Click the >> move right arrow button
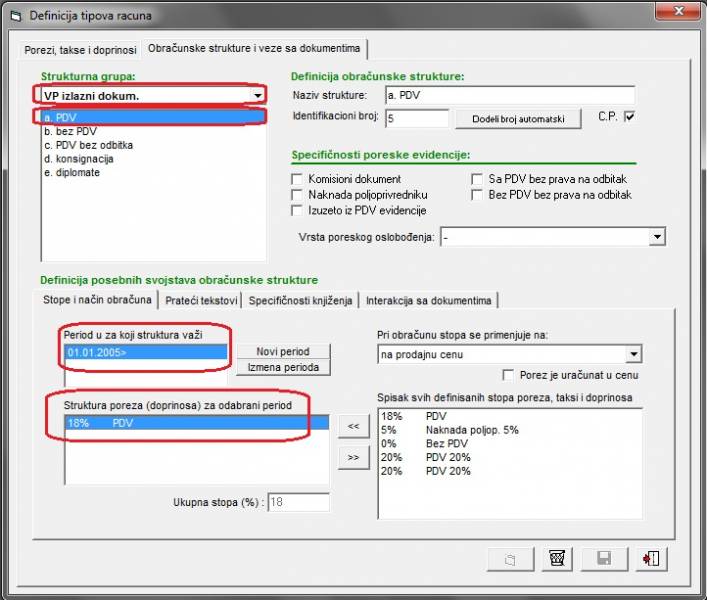The height and width of the screenshot is (600, 707). tap(352, 458)
